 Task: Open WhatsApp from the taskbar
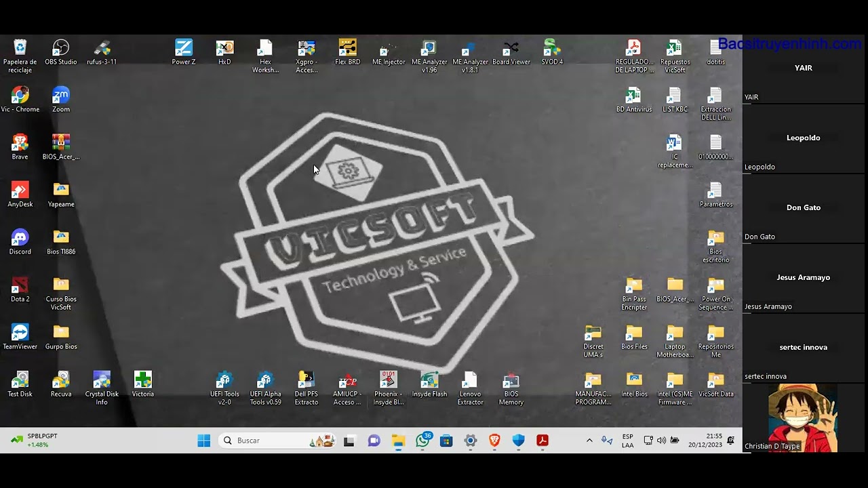[x=423, y=441]
